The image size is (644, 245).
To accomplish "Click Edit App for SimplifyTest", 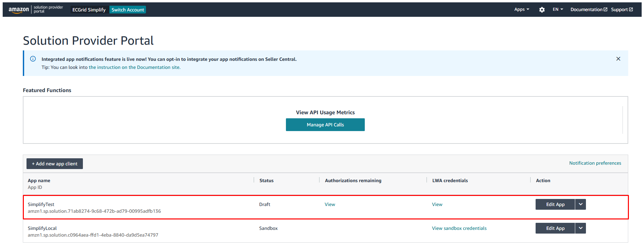I will pos(555,204).
